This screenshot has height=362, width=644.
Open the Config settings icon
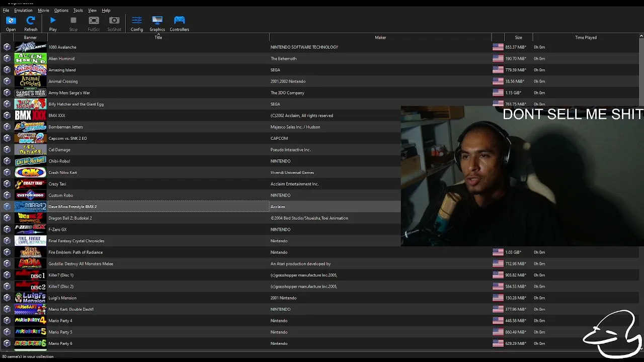coord(137,23)
